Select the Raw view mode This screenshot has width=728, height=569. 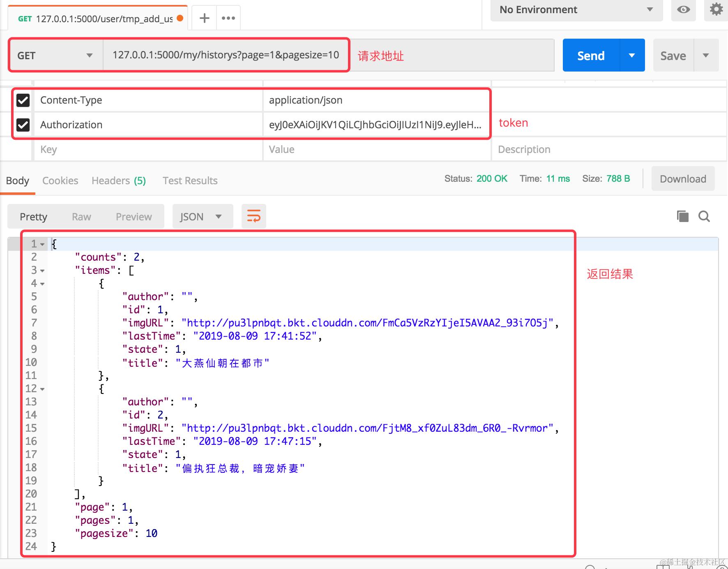81,217
